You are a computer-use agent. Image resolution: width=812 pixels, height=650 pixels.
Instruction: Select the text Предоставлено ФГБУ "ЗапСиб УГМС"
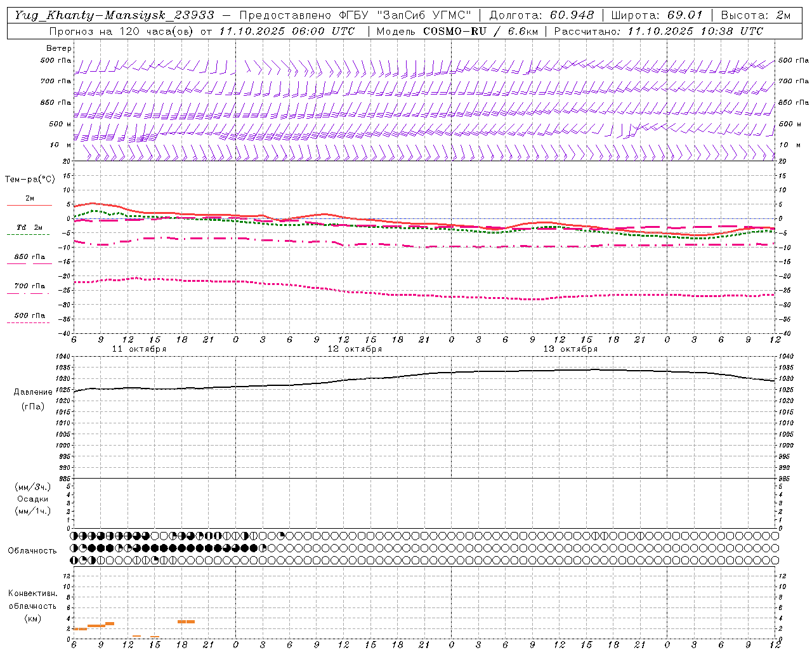pos(355,15)
